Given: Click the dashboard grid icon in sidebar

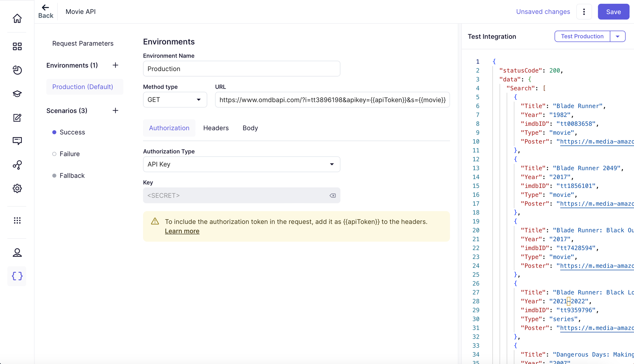Looking at the screenshot, I should pos(17,47).
